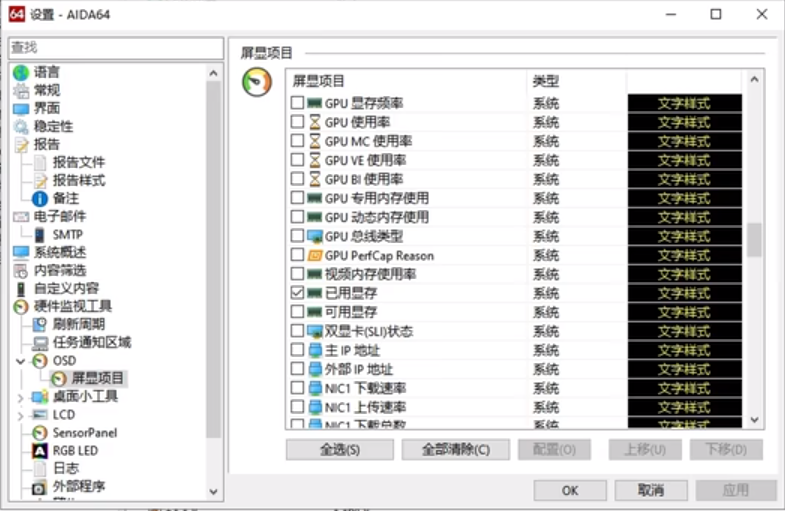
Task: Click the OSD item list's down arrow
Action: click(x=754, y=420)
